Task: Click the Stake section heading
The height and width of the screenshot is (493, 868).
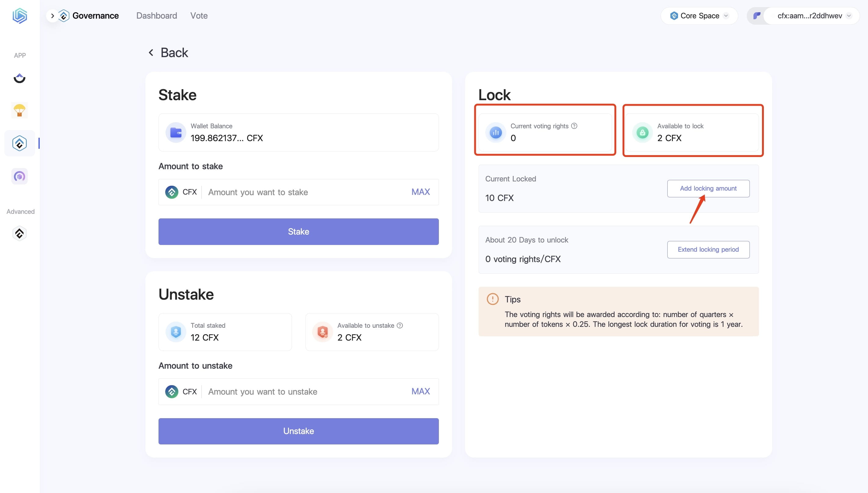Action: (x=177, y=95)
